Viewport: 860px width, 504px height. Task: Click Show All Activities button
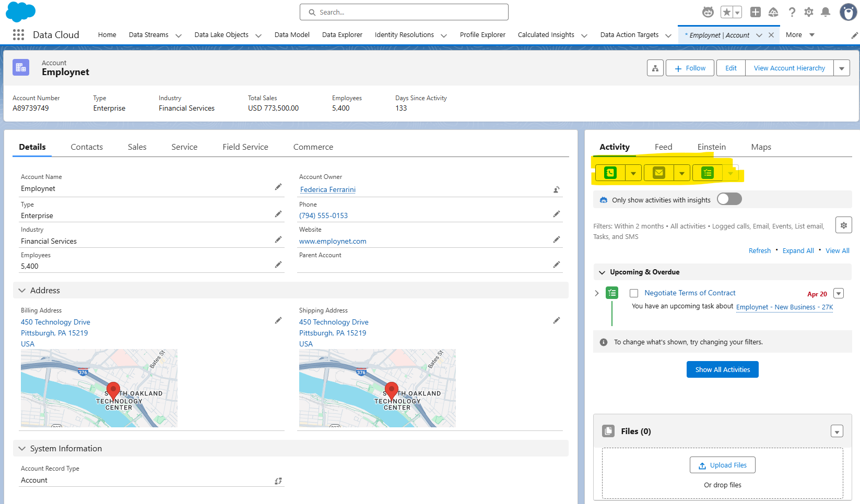click(x=722, y=369)
